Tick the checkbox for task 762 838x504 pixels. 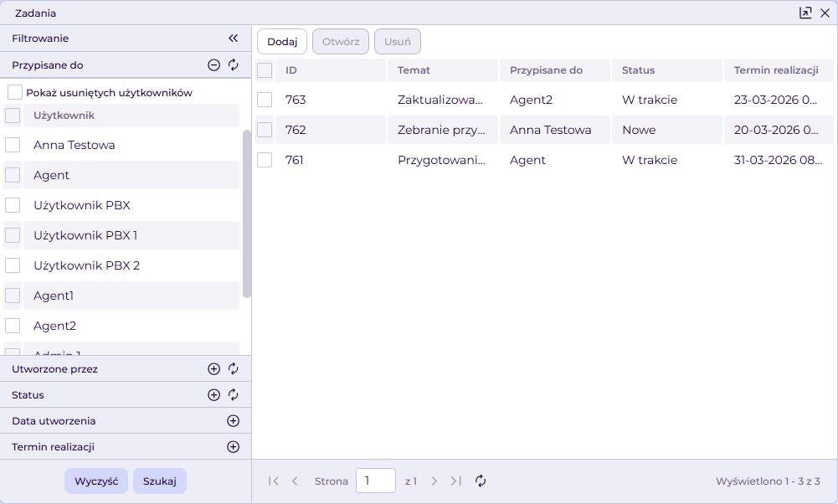(x=265, y=130)
